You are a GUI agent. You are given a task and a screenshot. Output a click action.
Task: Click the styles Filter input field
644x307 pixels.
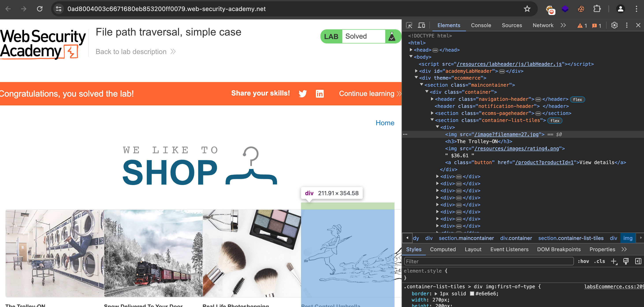488,262
